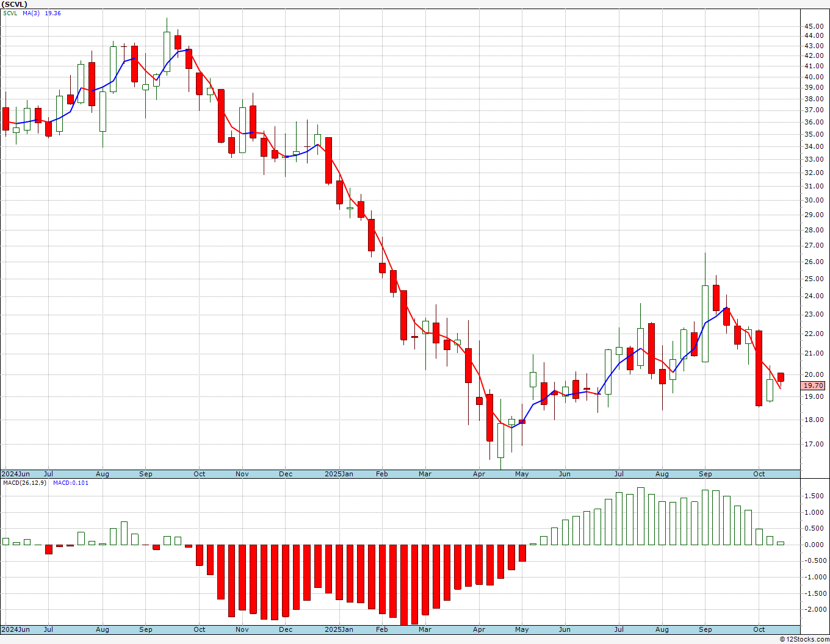Select the "SCVL" legend label beside MA(3)
The image size is (830, 644).
click(10, 13)
